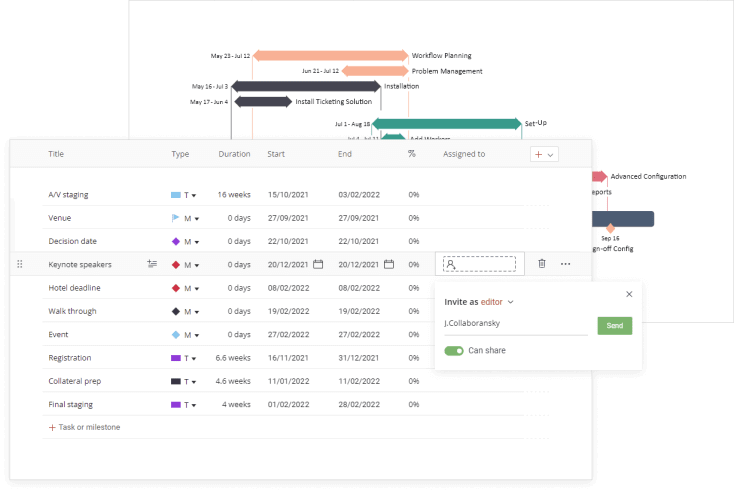Open the Type dropdown for Venue
The width and height of the screenshot is (734, 492).
(x=196, y=218)
